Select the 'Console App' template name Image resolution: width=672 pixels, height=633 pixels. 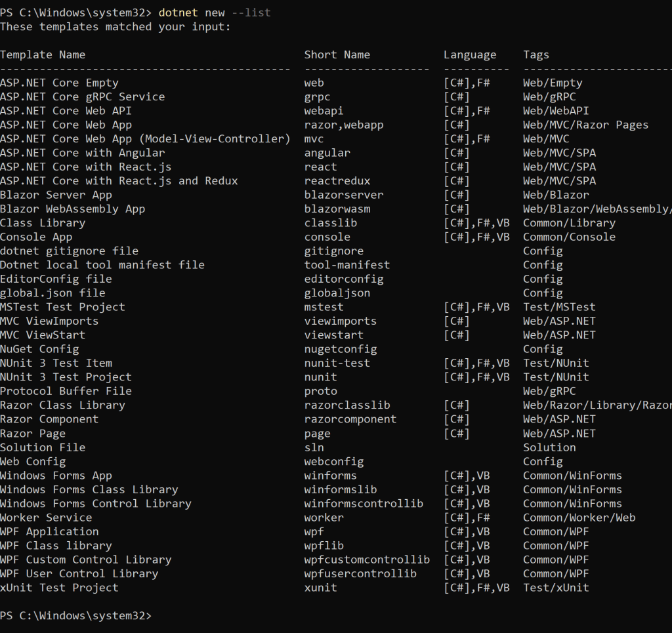click(36, 237)
